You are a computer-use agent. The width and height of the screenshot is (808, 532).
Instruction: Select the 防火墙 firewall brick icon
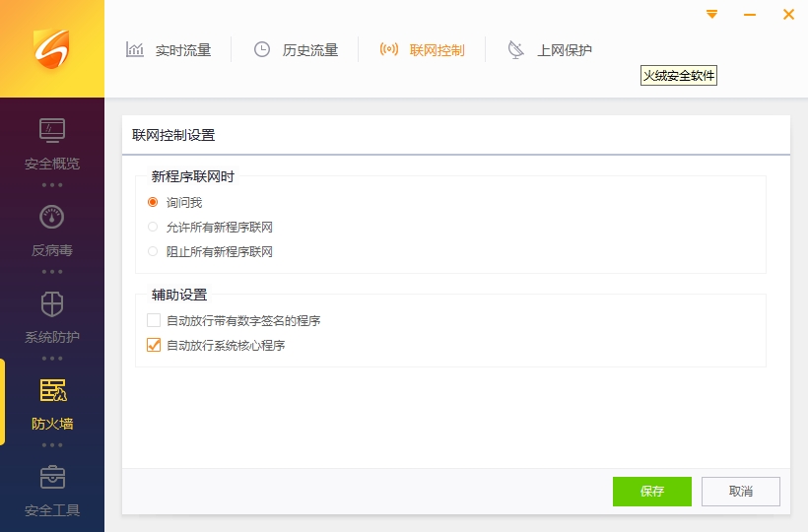coord(52,390)
